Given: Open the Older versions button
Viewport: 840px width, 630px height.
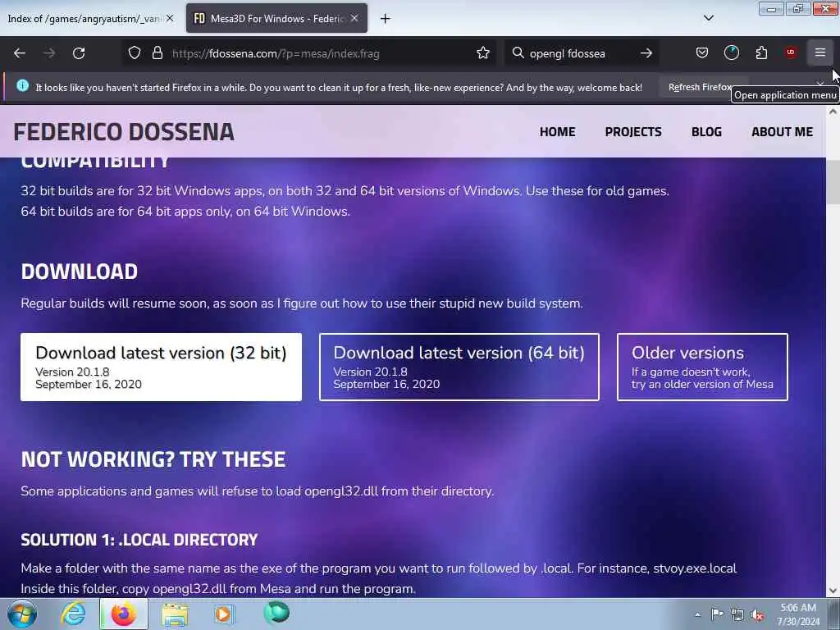Looking at the screenshot, I should 702,367.
